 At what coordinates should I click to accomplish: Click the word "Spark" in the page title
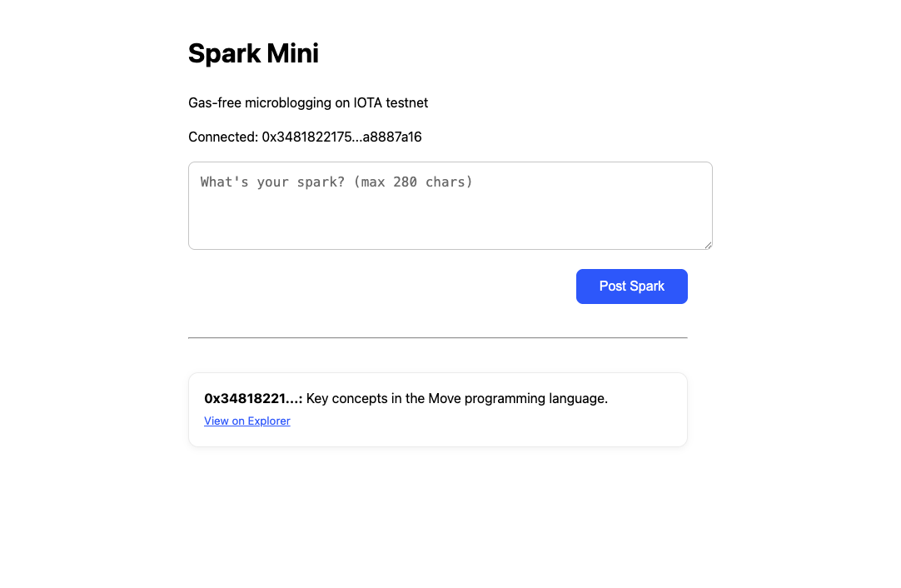(223, 53)
